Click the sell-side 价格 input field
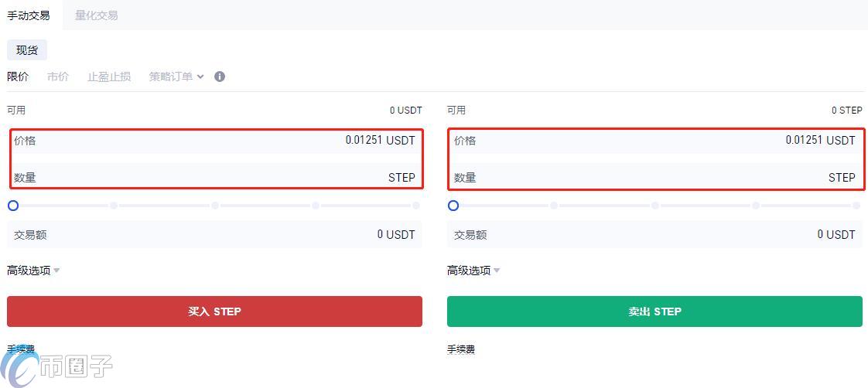 (x=655, y=141)
